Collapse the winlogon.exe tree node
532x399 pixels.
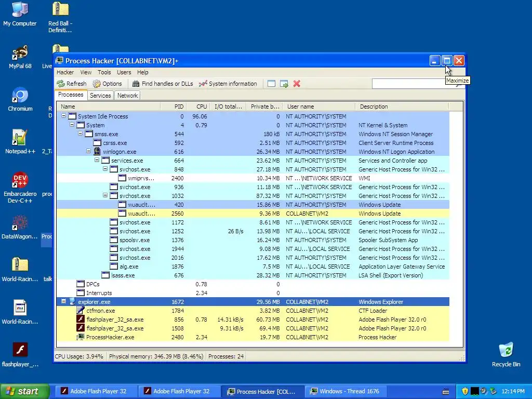[88, 151]
